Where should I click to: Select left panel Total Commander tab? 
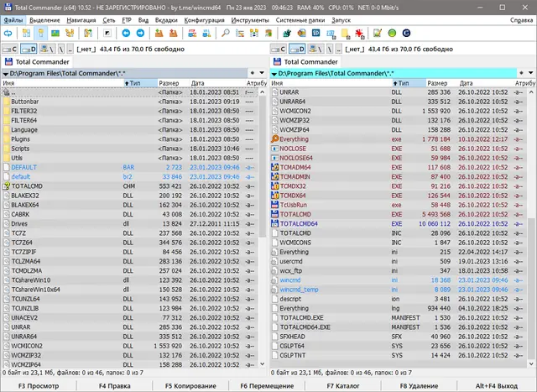pos(37,62)
